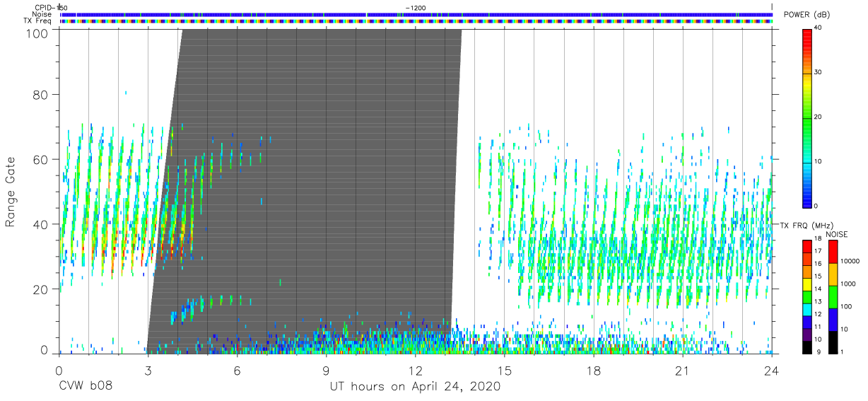This screenshot has height=401, width=868.
Task: Select the black 9-10 MHz frequency swatch
Action: pos(807,346)
